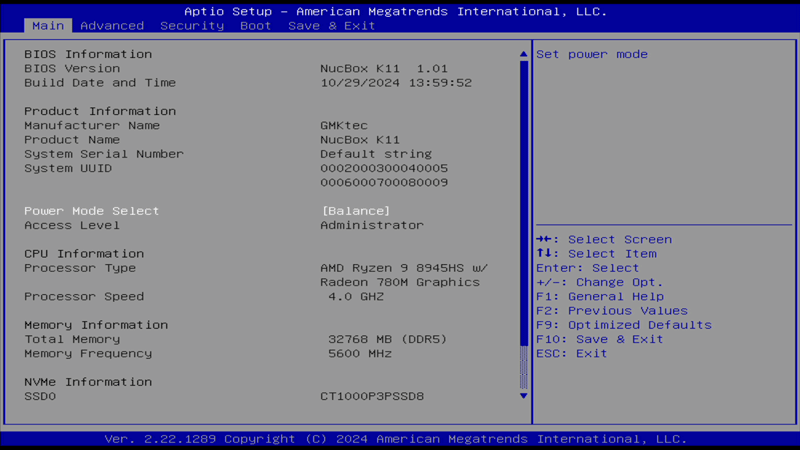Click the System Serial Number label

[x=104, y=154]
